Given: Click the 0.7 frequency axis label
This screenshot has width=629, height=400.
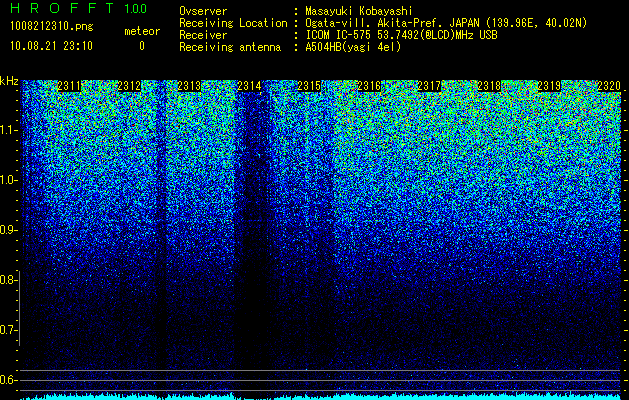Looking at the screenshot, I should click(x=8, y=330).
